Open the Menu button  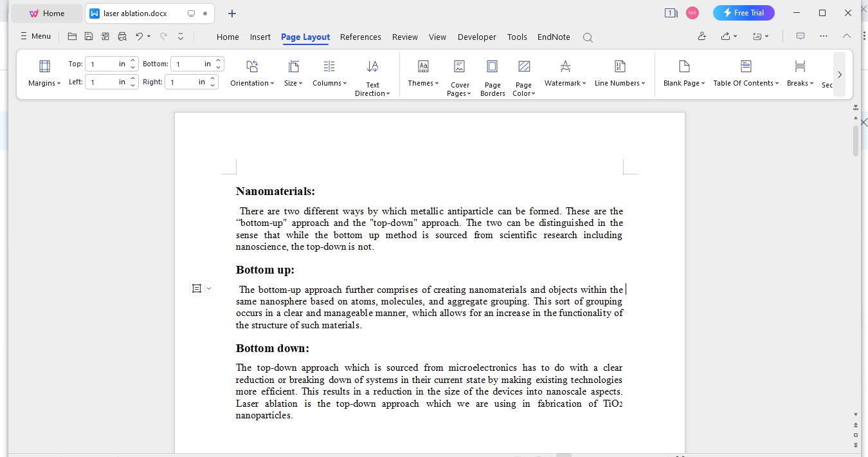click(x=35, y=35)
